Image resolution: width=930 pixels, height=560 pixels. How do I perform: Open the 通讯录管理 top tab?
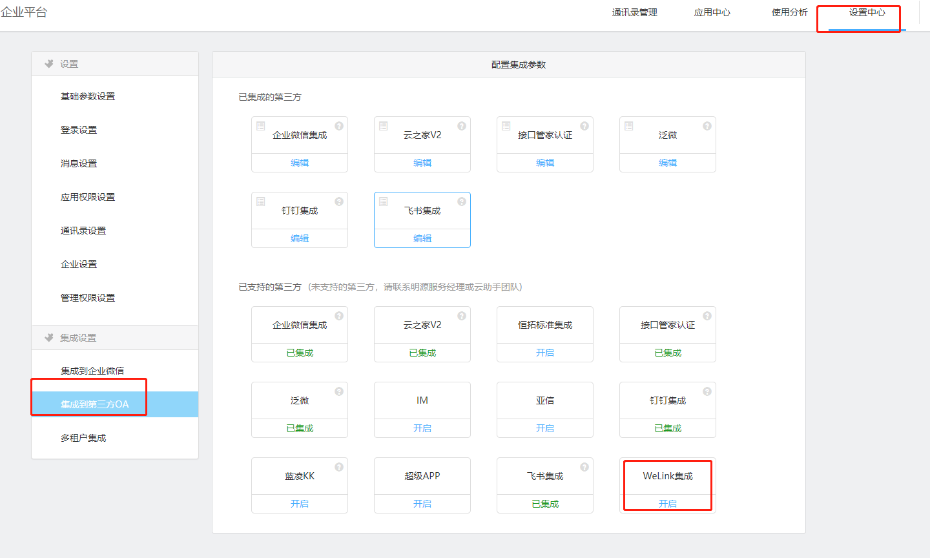[x=635, y=12]
